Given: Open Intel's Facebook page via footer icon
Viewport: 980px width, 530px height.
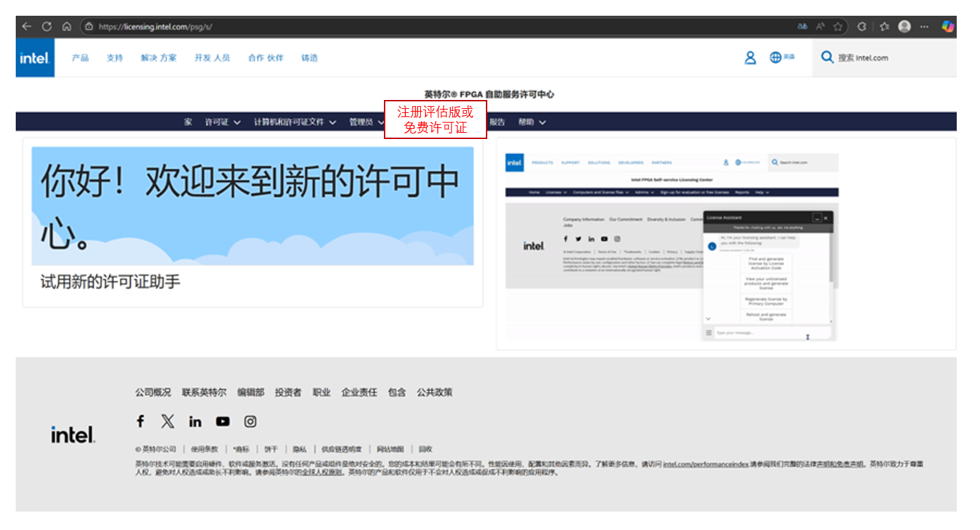Looking at the screenshot, I should point(140,421).
